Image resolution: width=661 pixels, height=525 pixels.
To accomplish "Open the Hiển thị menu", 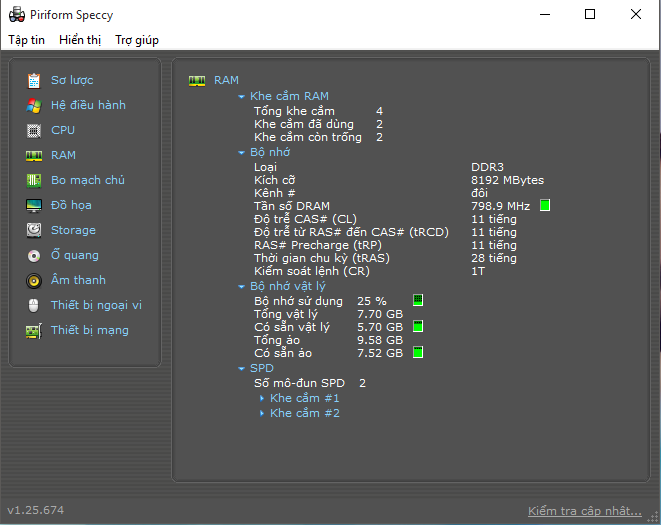I will click(x=80, y=40).
